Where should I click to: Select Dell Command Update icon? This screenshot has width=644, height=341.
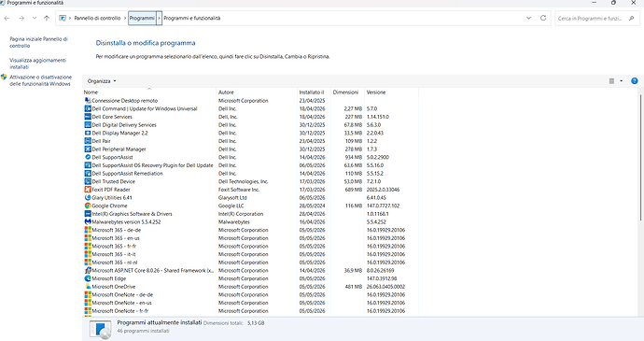(88, 108)
